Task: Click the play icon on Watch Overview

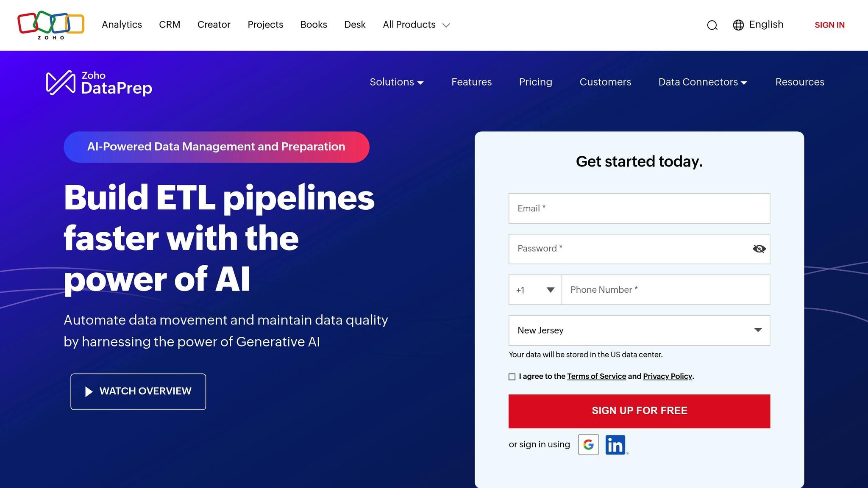Action: [89, 391]
